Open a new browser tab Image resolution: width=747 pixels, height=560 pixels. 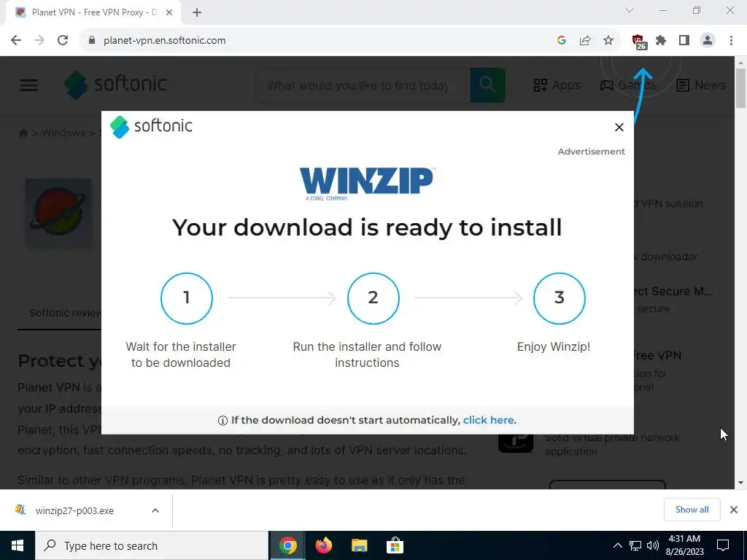(197, 12)
